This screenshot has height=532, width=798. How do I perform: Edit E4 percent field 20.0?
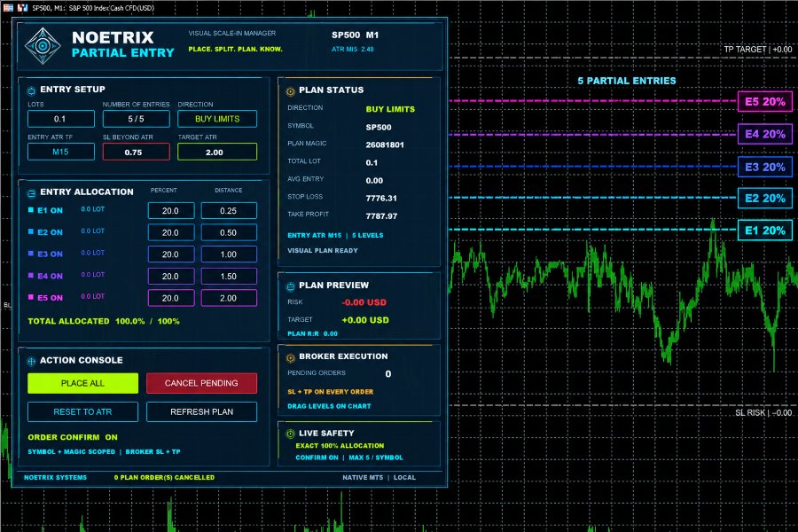171,277
